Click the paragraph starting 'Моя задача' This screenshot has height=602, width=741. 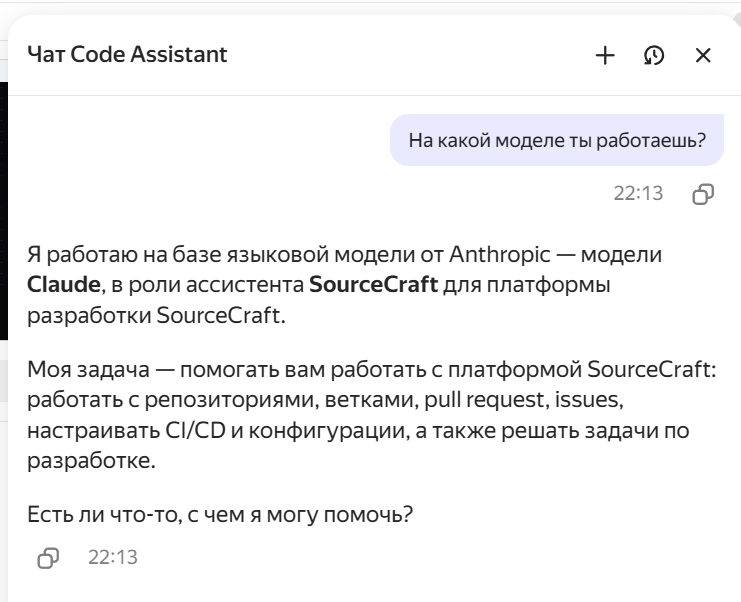[x=372, y=415]
